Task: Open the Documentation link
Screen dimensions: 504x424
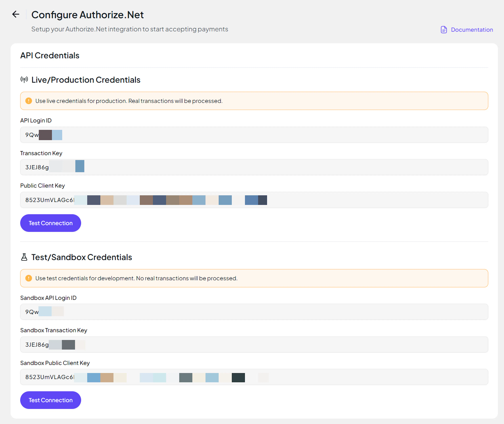Action: point(472,30)
